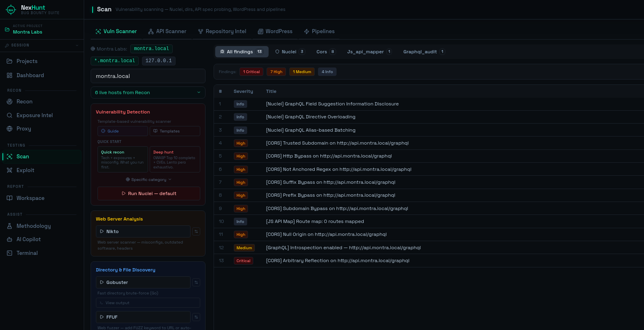The width and height of the screenshot is (644, 330).
Task: Click the FFUF play icon
Action: click(102, 317)
